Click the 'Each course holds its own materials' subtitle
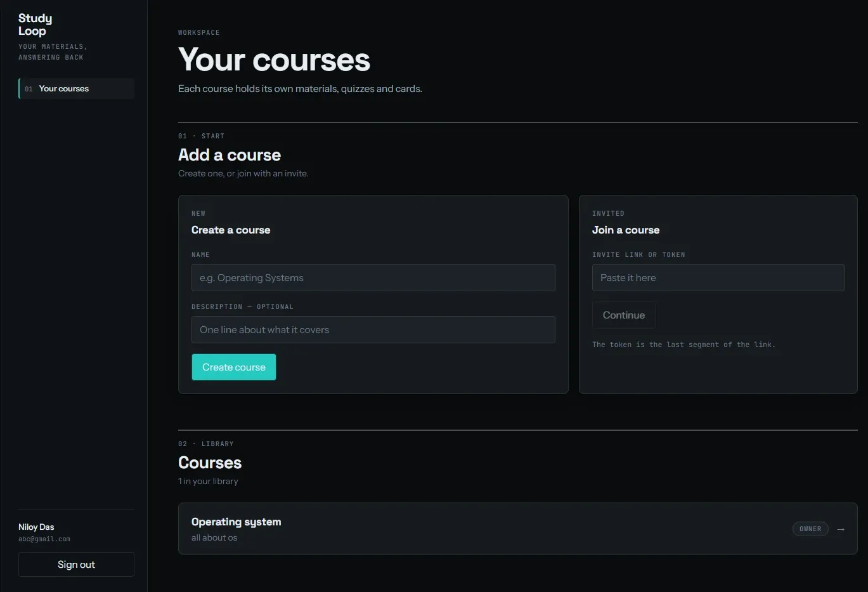The width and height of the screenshot is (868, 592). coord(300,89)
